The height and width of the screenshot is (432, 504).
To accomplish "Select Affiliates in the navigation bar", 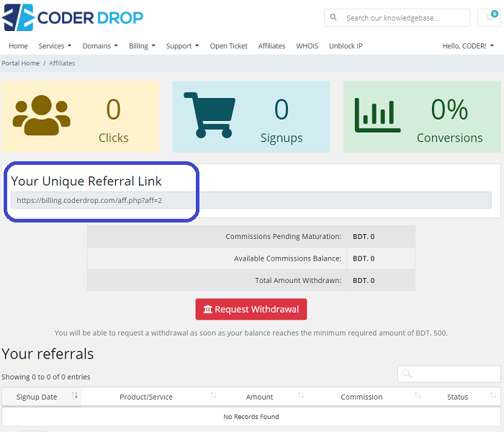I will [x=271, y=46].
